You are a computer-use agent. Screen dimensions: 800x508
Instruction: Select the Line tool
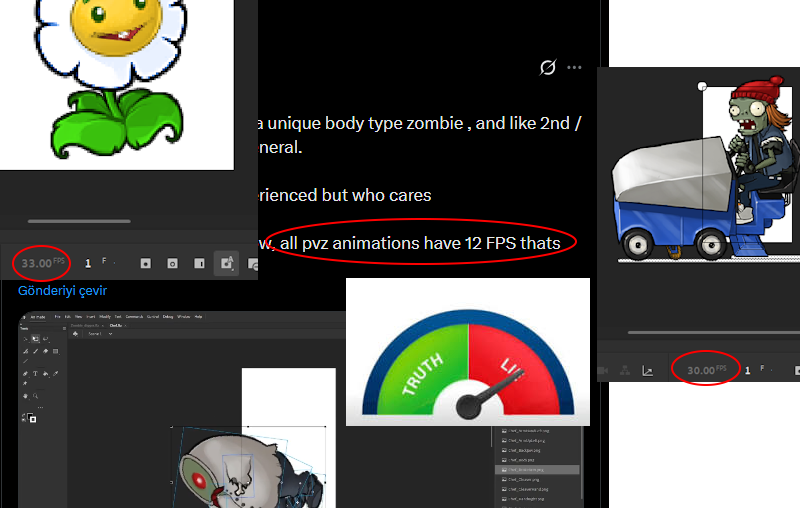[25, 361]
